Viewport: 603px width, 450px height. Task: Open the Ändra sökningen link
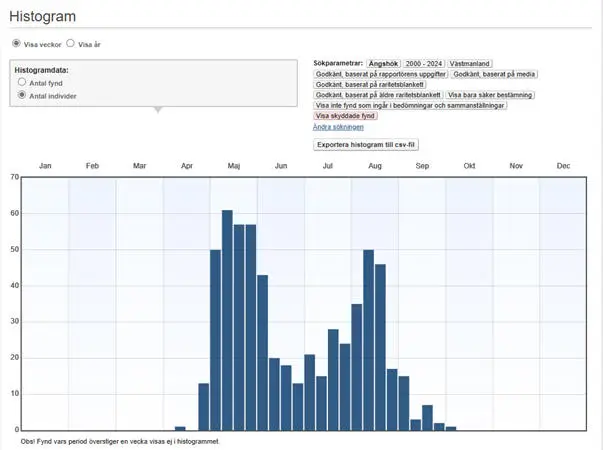pos(338,127)
